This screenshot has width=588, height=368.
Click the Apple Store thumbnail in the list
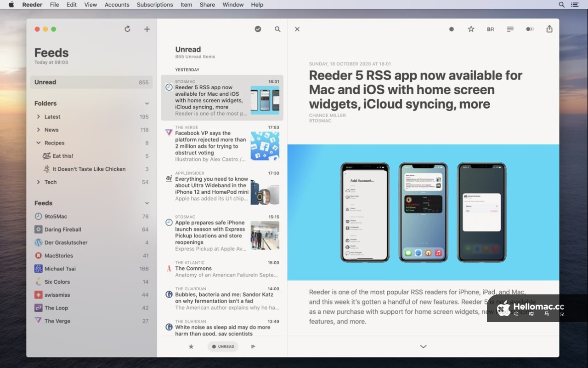pyautogui.click(x=265, y=236)
